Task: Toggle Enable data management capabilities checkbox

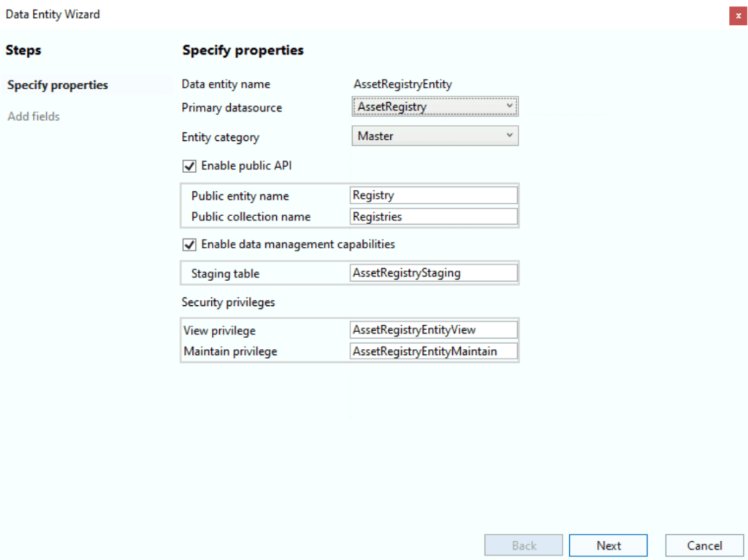Action: (x=190, y=245)
